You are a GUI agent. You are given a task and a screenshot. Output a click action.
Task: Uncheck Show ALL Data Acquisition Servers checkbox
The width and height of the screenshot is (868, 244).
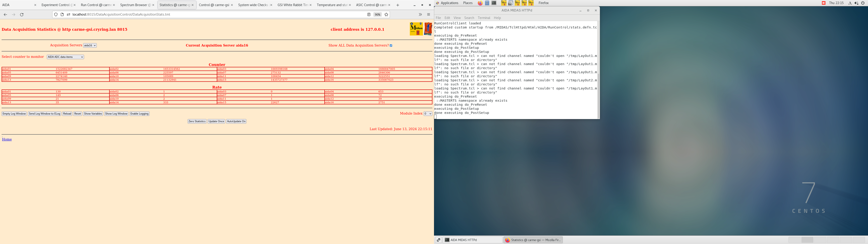pyautogui.click(x=391, y=45)
